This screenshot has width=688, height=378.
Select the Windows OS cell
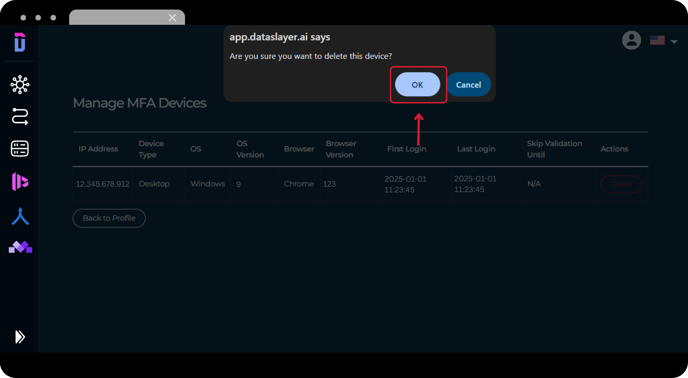pos(208,184)
